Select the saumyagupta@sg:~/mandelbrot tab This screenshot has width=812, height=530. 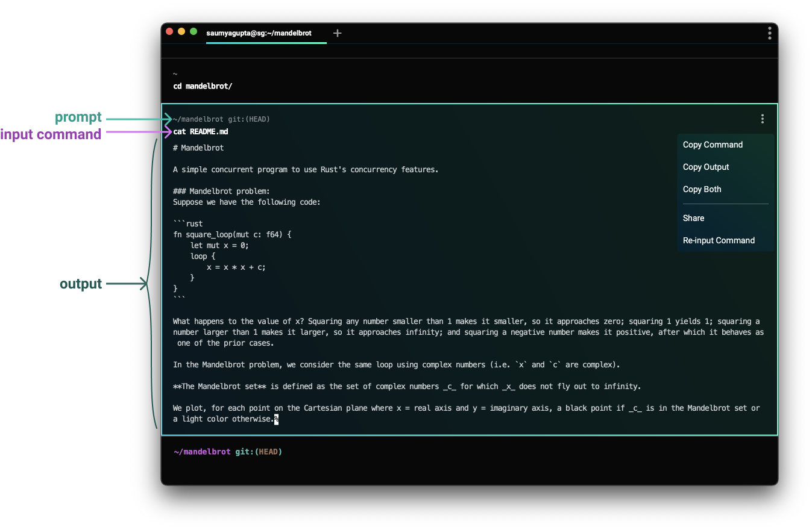(x=259, y=33)
